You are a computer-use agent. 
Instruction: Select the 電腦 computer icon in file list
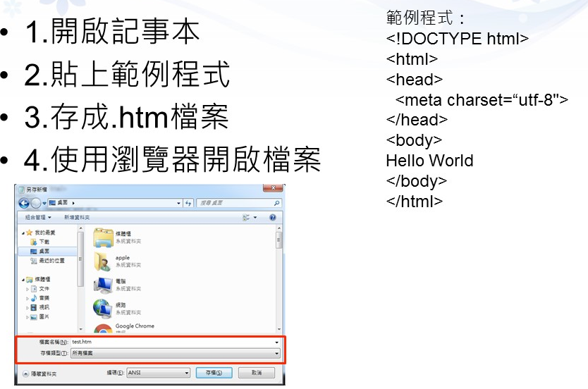103,285
